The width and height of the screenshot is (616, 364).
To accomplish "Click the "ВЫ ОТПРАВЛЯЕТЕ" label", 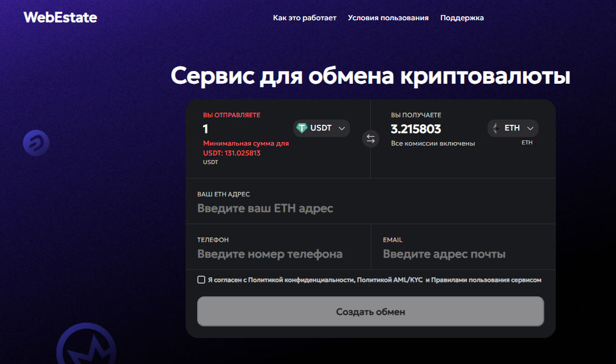I will (232, 115).
